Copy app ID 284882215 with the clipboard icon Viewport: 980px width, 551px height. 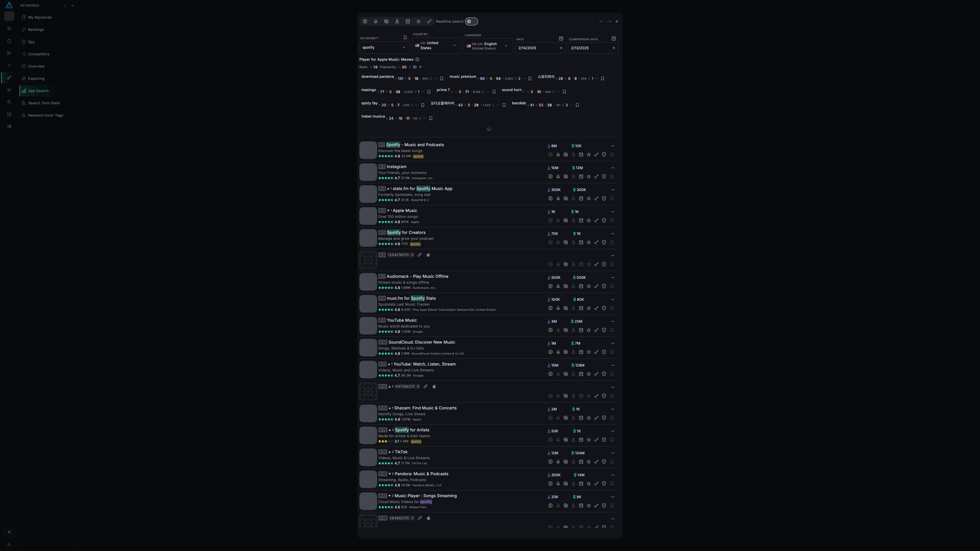412,518
